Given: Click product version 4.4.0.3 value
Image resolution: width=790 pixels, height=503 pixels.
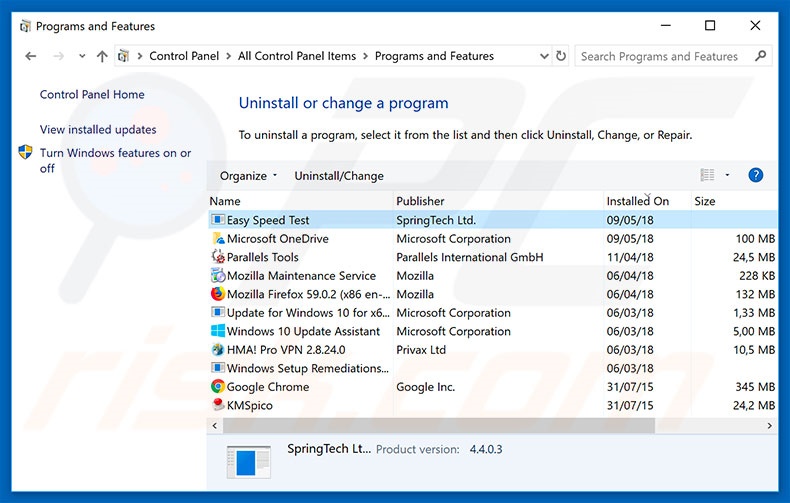Looking at the screenshot, I should (x=486, y=449).
